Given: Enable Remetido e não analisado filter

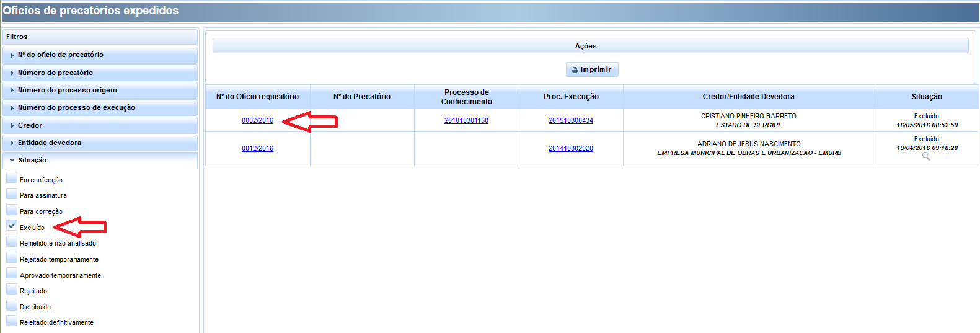Looking at the screenshot, I should (x=12, y=242).
